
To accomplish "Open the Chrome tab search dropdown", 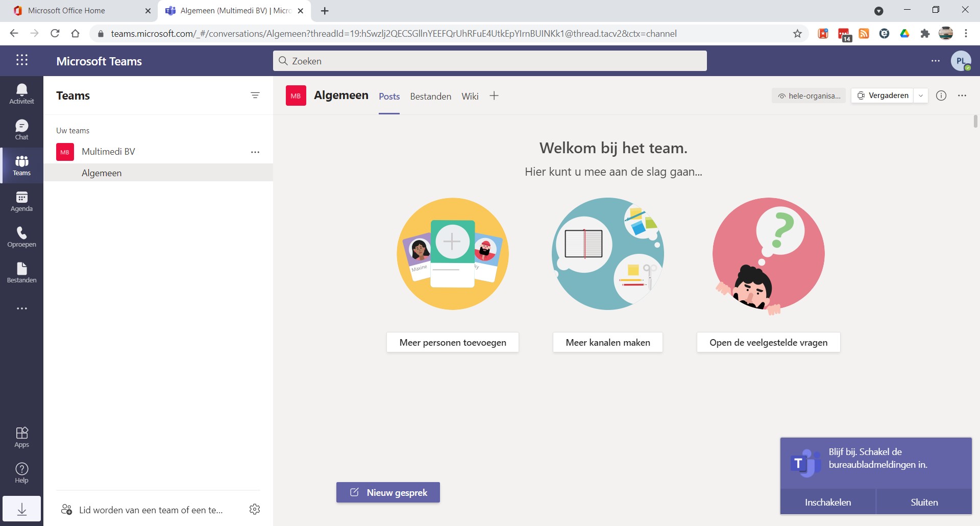I will [x=879, y=11].
